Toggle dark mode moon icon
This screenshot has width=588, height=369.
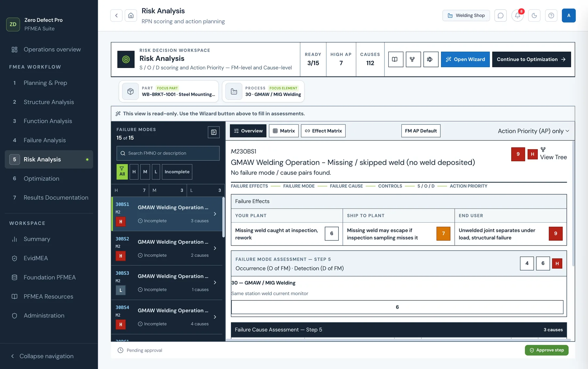534,15
